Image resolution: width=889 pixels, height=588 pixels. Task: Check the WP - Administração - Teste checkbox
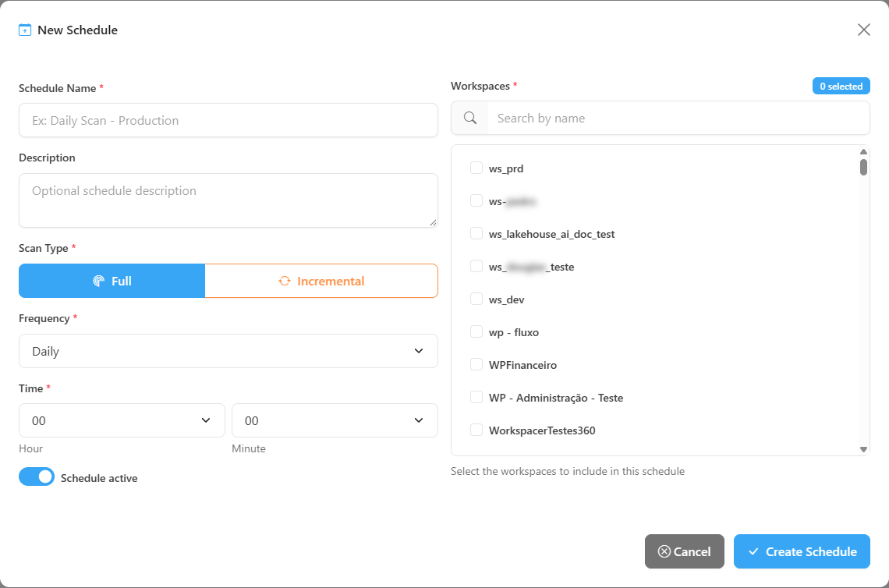(x=476, y=398)
